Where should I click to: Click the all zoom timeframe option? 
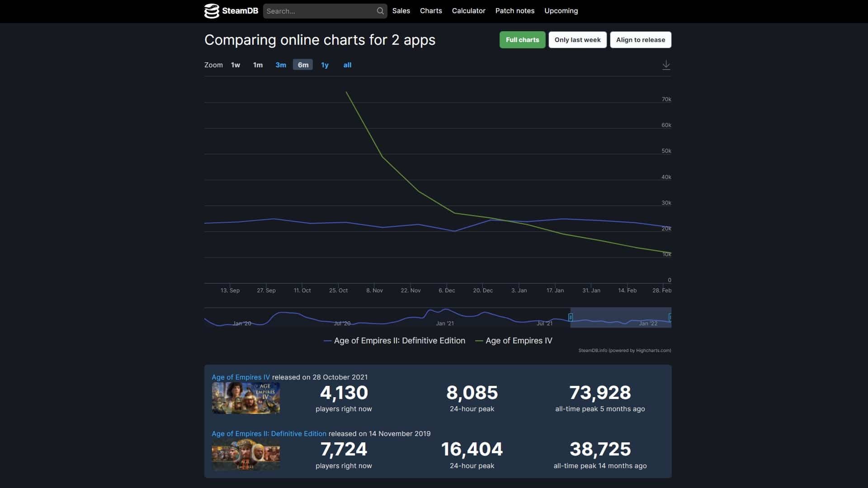(x=348, y=64)
